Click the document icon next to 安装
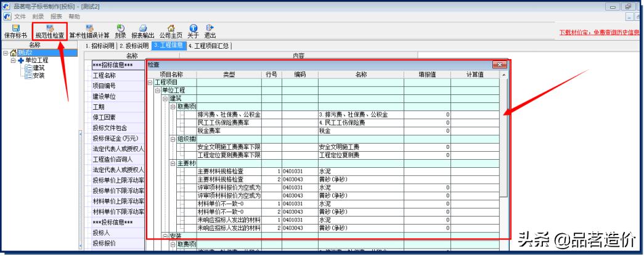This screenshot has width=644, height=256. click(29, 76)
